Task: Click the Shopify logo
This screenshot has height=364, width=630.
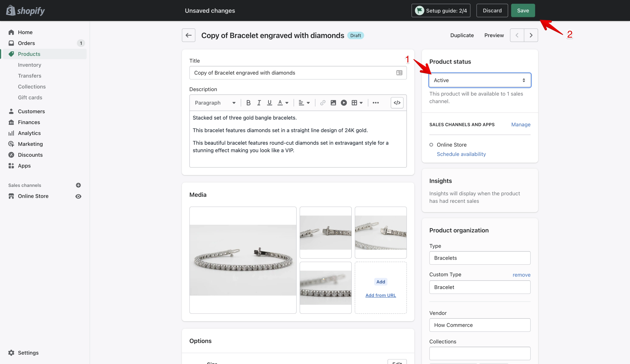Action: click(x=26, y=10)
